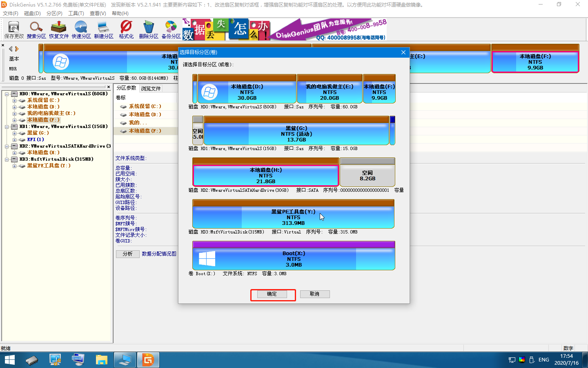Image resolution: width=588 pixels, height=368 pixels.
Task: Click the 17:54 clock in the taskbar
Action: (566, 356)
